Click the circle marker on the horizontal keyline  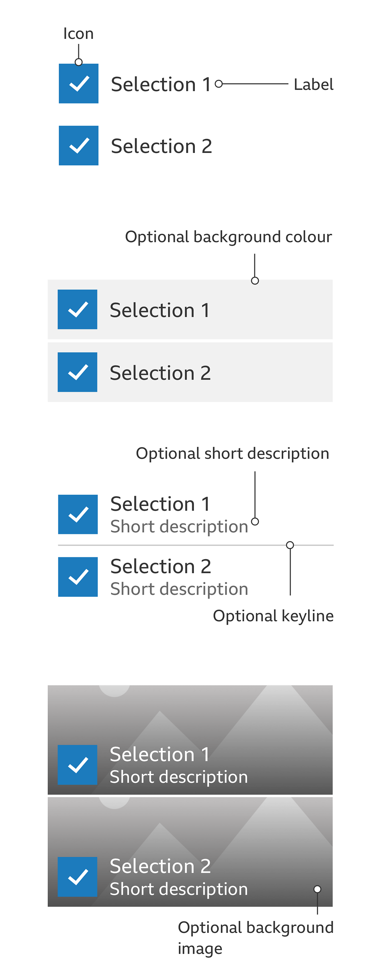[290, 545]
